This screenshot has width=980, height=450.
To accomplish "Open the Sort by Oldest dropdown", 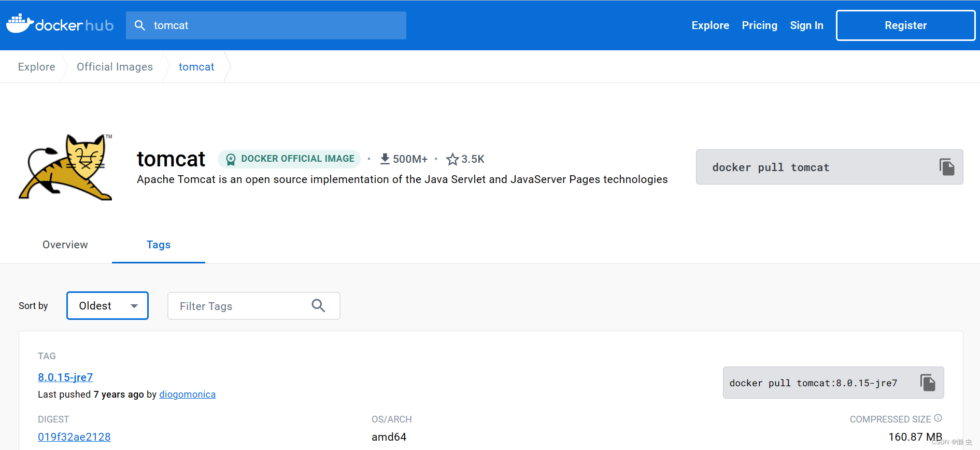I will [107, 306].
